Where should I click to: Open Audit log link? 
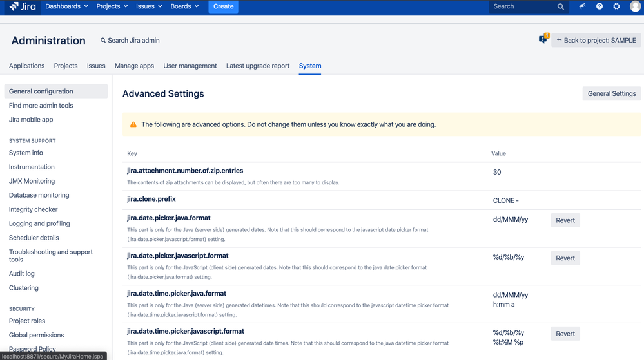[22, 274]
